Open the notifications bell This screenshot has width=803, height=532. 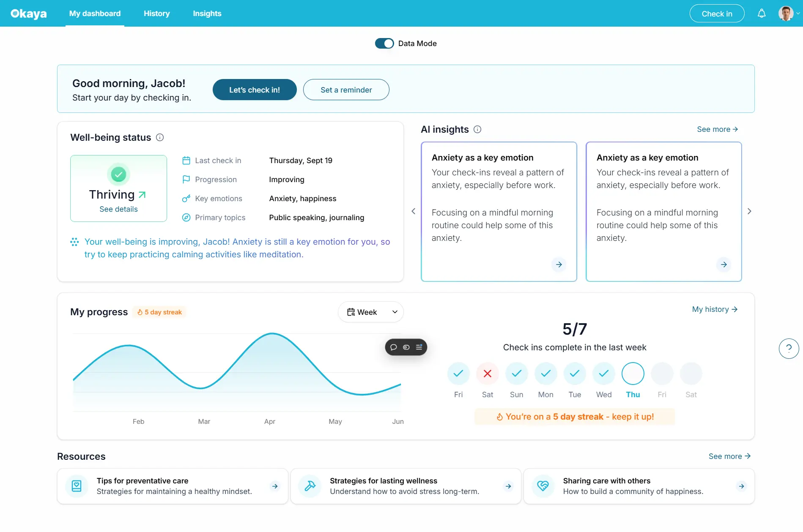click(x=761, y=14)
